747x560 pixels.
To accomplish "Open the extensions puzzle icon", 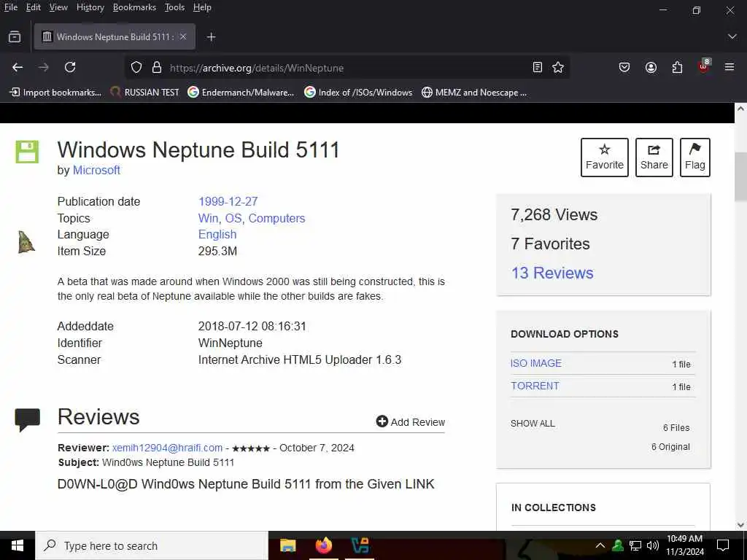I will [x=677, y=68].
